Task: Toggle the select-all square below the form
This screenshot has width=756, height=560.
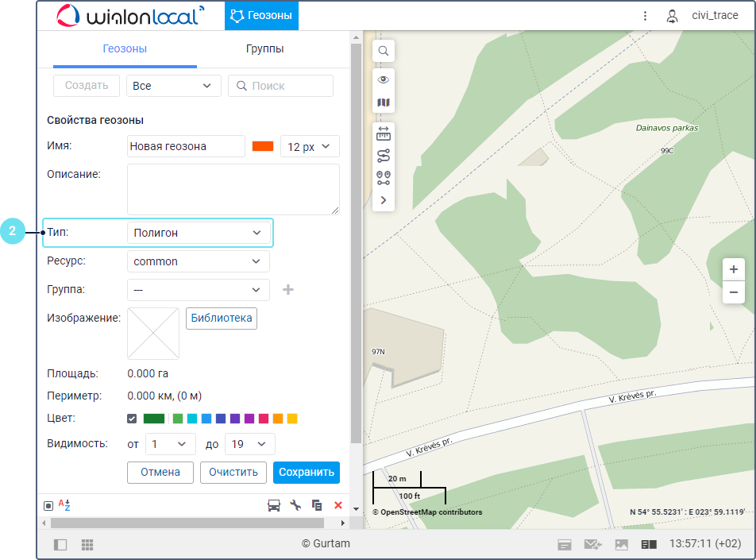Action: tap(48, 505)
